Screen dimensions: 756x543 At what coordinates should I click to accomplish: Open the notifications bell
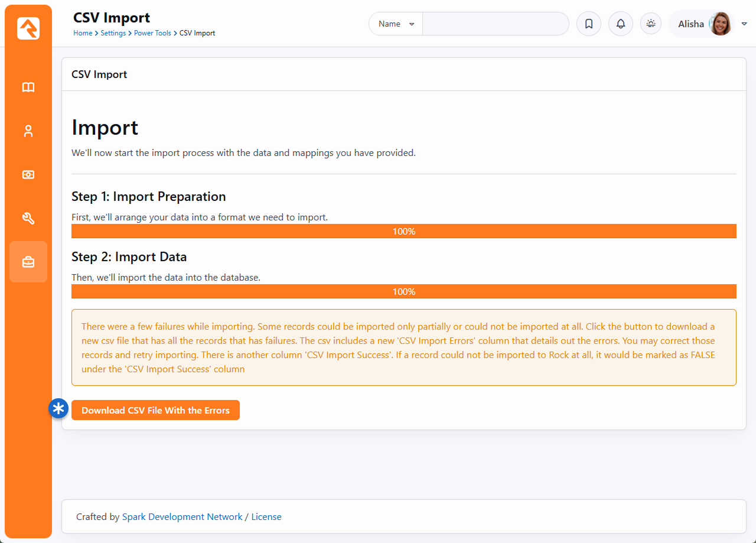click(620, 24)
